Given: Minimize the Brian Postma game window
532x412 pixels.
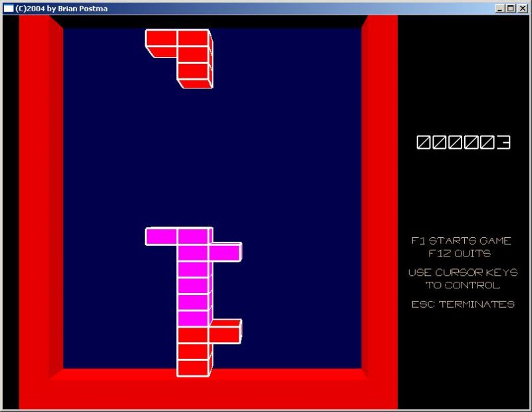Looking at the screenshot, I should click(x=499, y=9).
